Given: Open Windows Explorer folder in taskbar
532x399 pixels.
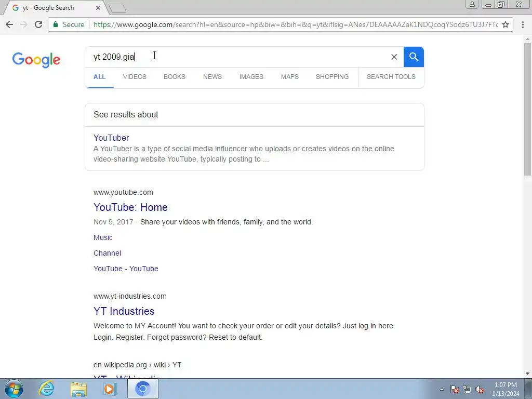Looking at the screenshot, I should pos(78,389).
